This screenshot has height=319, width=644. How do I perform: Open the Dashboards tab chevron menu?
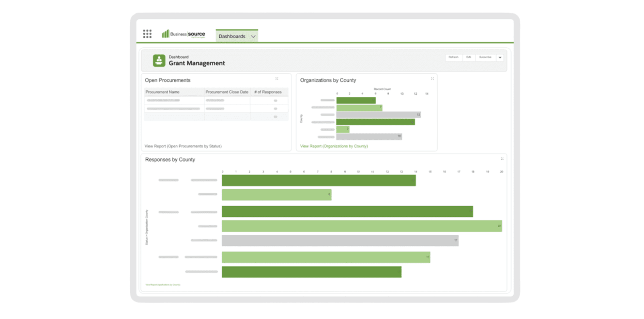coord(253,36)
